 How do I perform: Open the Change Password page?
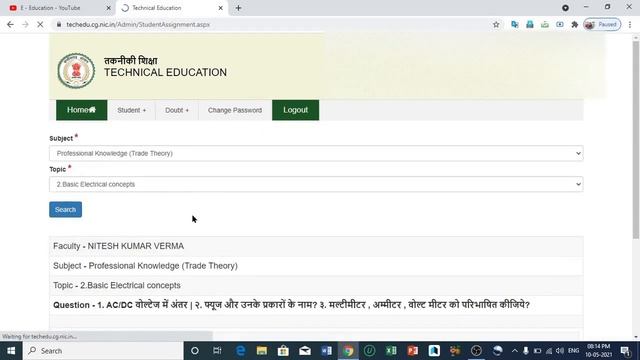[x=235, y=110]
